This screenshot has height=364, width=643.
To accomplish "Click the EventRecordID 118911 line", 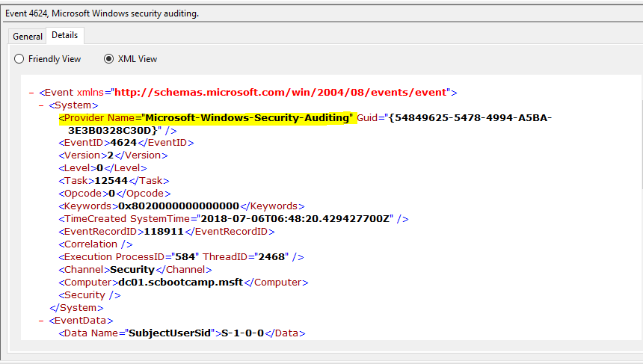I will [x=167, y=232].
